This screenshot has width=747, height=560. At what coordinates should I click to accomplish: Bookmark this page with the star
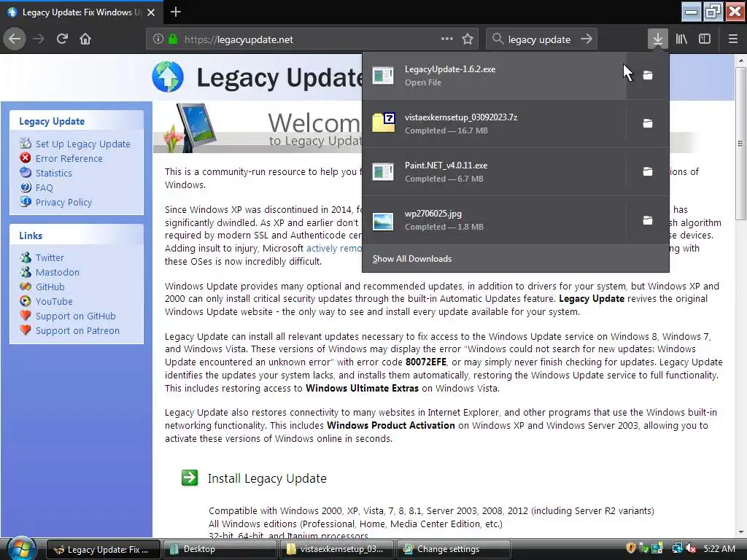(x=468, y=39)
